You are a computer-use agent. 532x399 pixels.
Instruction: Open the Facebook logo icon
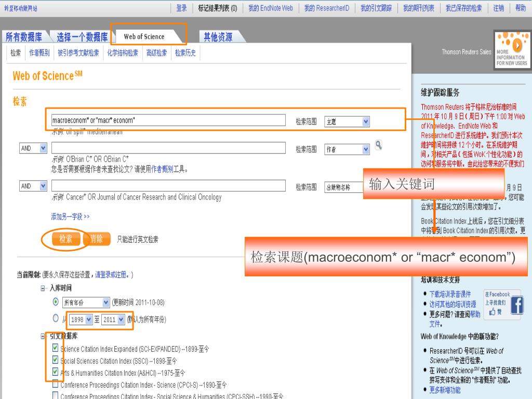click(516, 305)
